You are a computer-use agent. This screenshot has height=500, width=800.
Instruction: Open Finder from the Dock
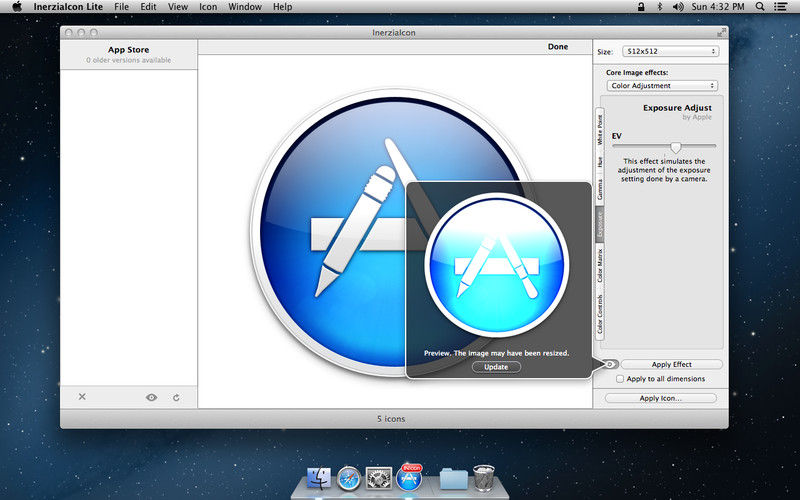tap(319, 479)
